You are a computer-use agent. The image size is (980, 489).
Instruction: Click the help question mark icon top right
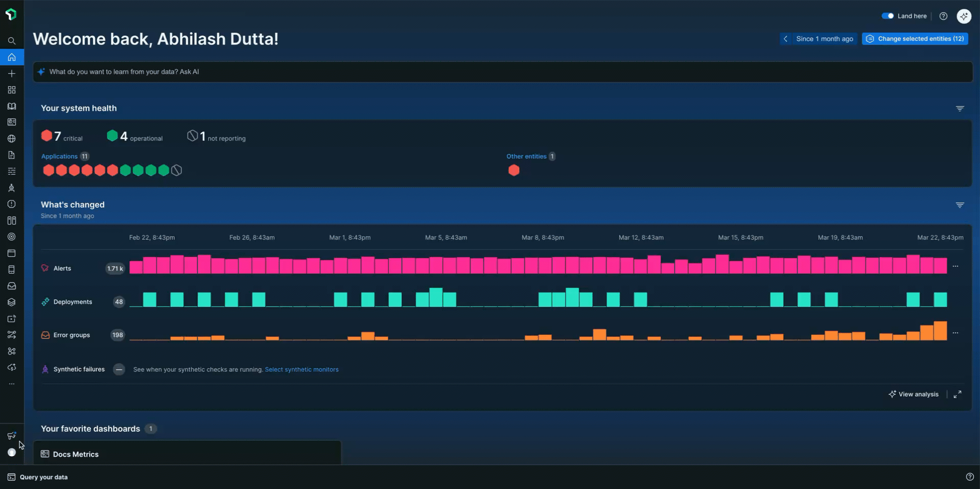(944, 16)
